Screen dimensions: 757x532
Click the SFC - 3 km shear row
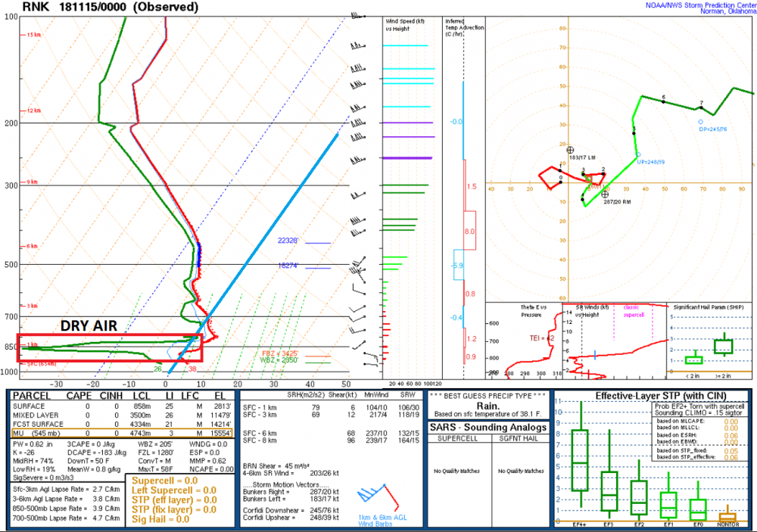pos(332,415)
